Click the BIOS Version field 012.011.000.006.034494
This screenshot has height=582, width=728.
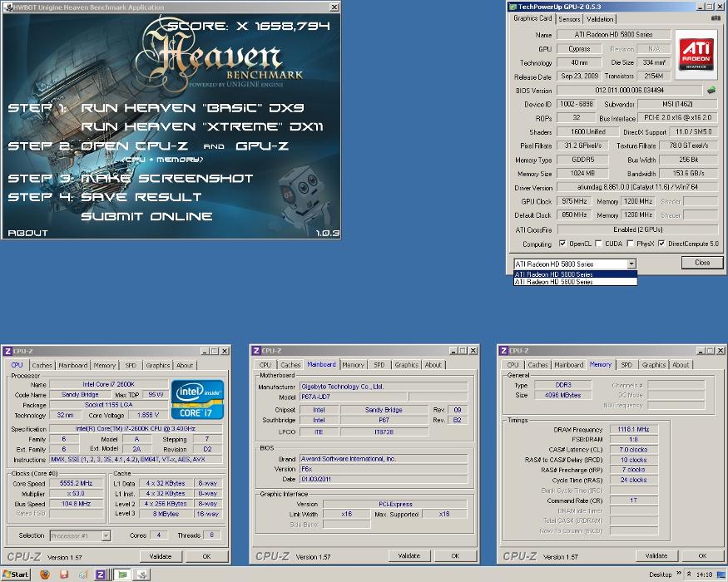tap(630, 90)
